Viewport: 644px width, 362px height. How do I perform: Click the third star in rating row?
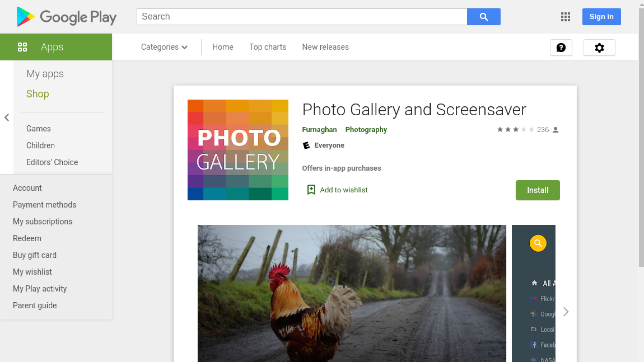[515, 129]
